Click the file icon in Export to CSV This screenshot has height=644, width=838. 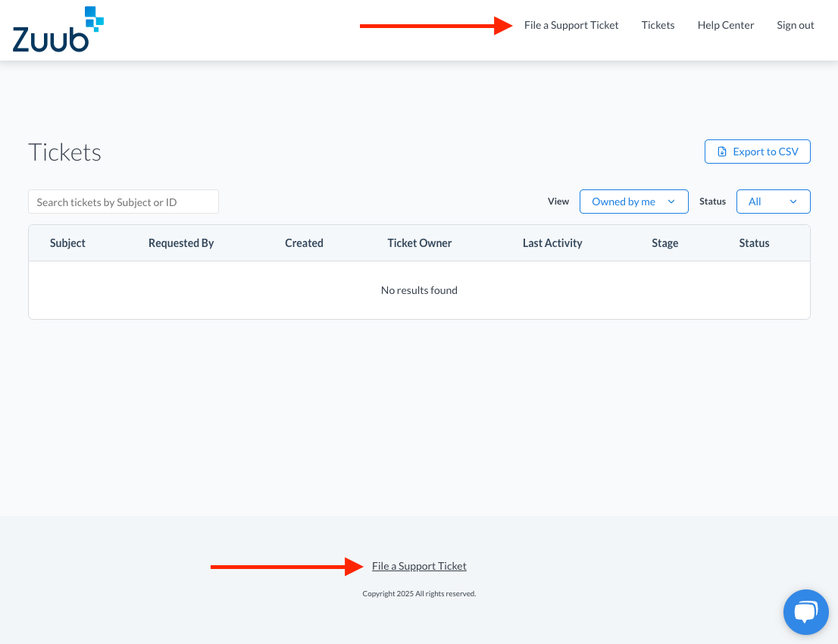click(x=722, y=152)
